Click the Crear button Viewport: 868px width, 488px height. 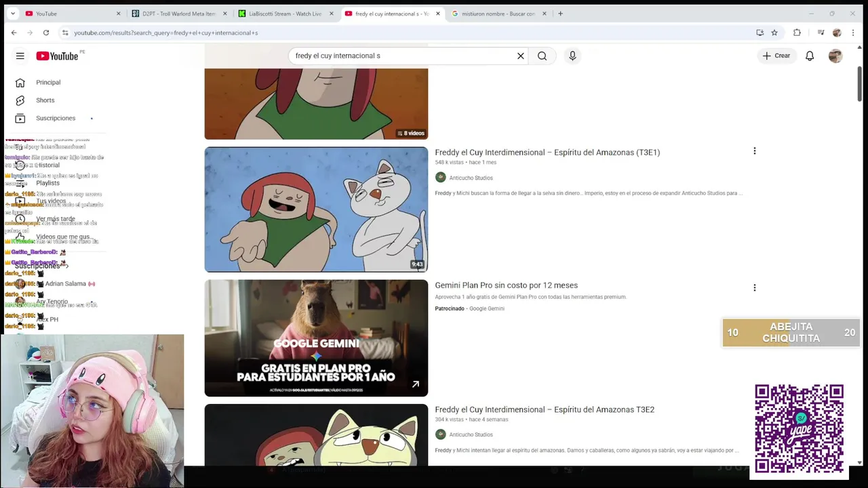pos(776,56)
